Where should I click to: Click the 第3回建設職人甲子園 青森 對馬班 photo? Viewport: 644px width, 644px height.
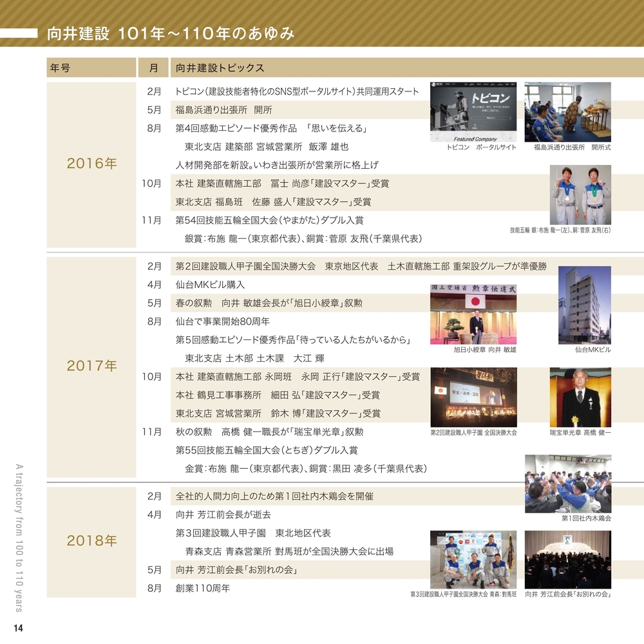point(473,559)
